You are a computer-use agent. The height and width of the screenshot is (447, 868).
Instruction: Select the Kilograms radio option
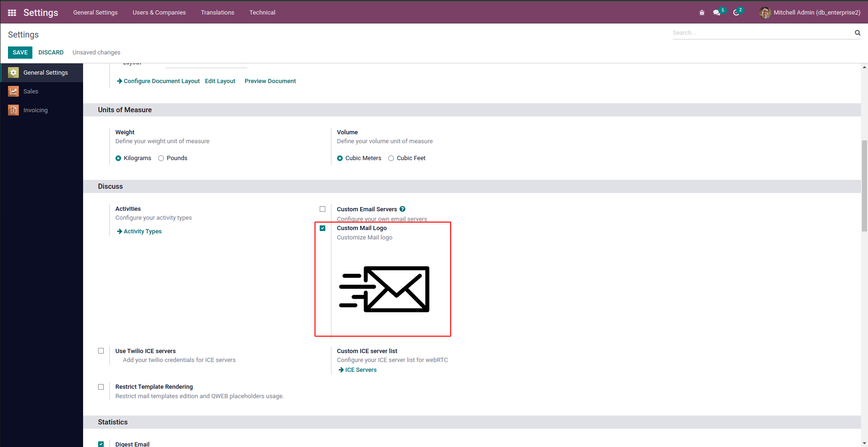[118, 158]
